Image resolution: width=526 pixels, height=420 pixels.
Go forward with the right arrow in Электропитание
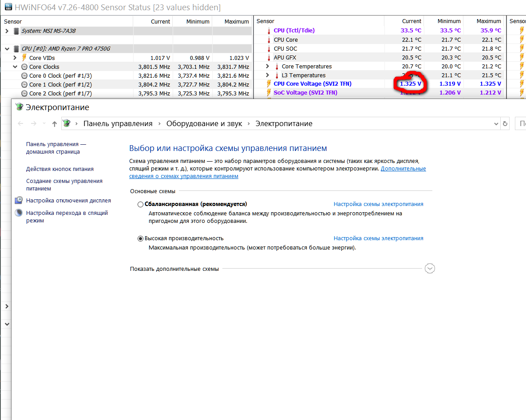[x=34, y=123]
